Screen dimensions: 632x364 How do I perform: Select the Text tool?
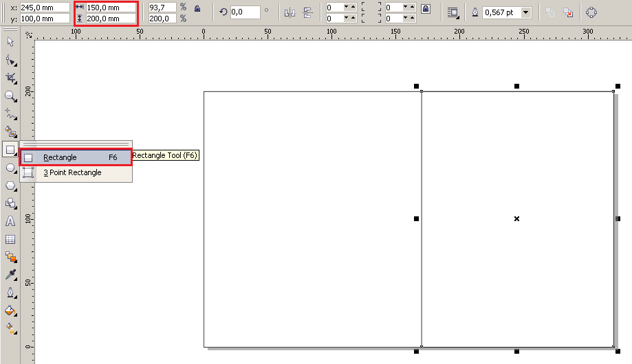[x=10, y=221]
